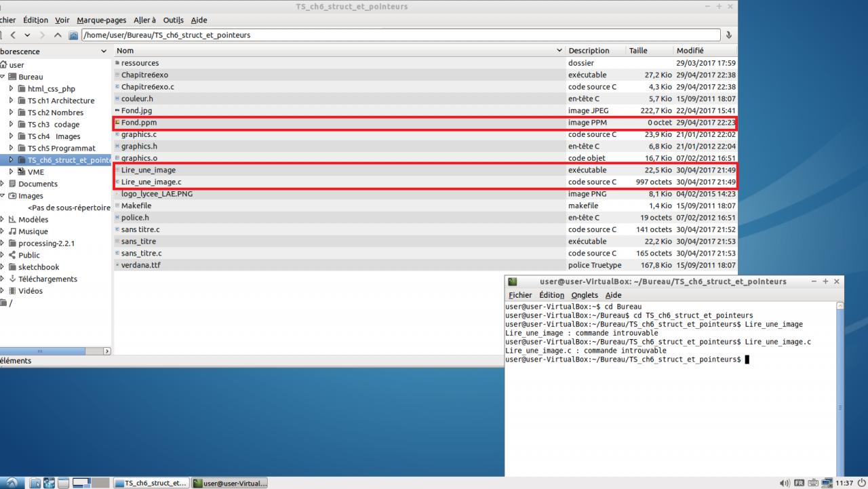Open the volume control tray icon
The height and width of the screenshot is (489, 868).
pyautogui.click(x=785, y=483)
